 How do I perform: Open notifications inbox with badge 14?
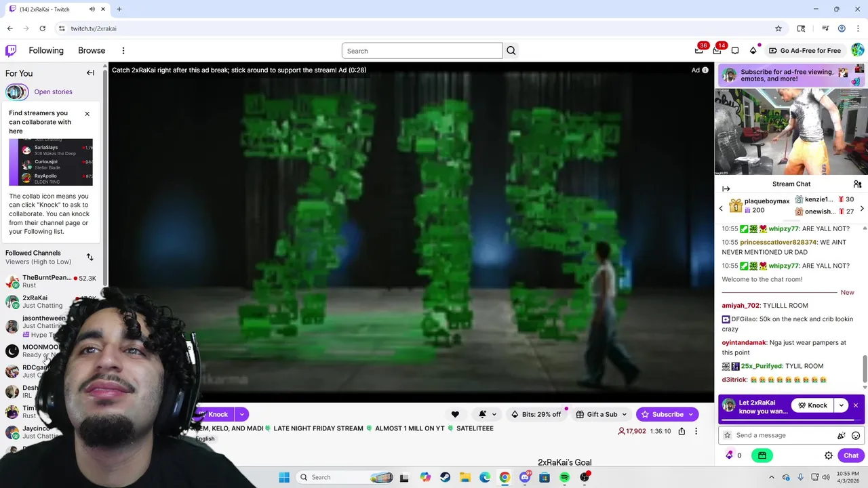pos(717,50)
